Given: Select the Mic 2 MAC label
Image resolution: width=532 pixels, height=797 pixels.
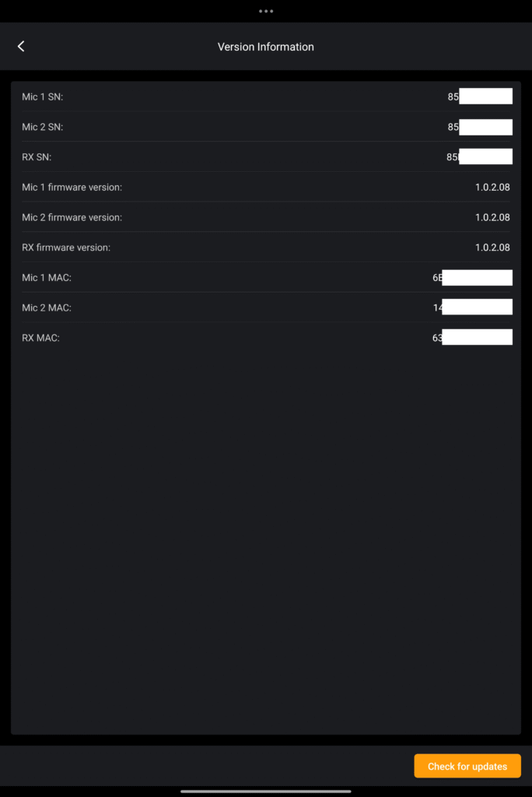Looking at the screenshot, I should tap(47, 308).
